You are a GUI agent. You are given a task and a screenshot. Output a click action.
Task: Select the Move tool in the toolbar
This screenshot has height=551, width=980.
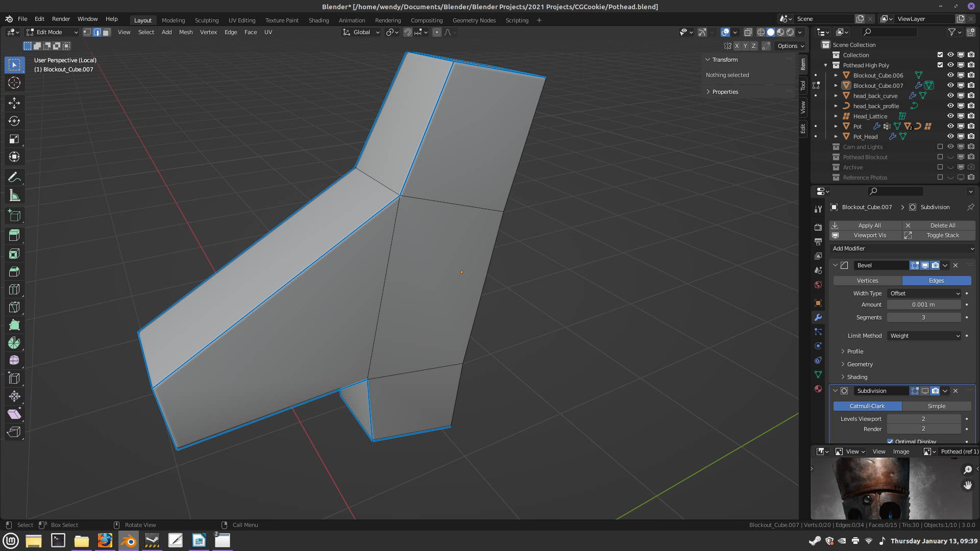14,103
